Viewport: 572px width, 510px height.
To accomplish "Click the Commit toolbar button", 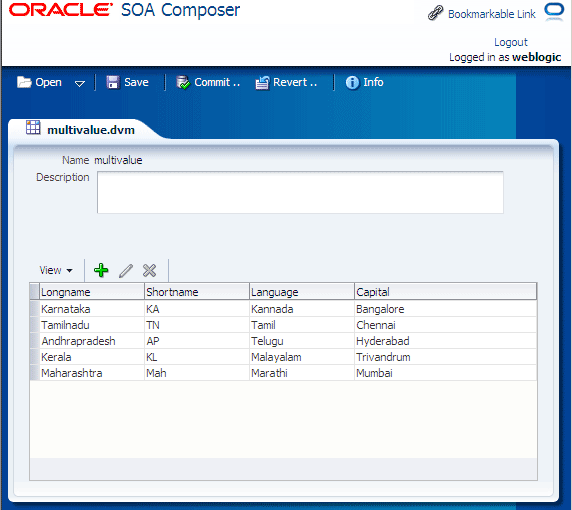I will tap(208, 82).
